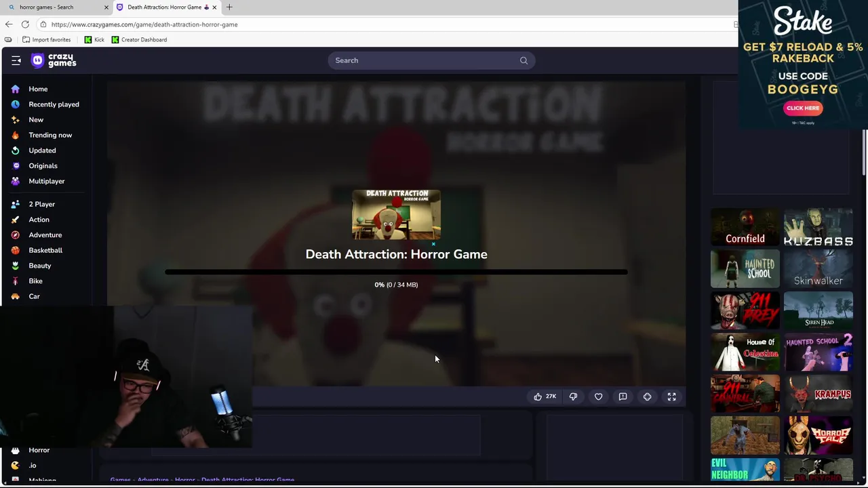Open the Kick bookmark
Viewport: 868px width, 488px height.
pyautogui.click(x=94, y=39)
